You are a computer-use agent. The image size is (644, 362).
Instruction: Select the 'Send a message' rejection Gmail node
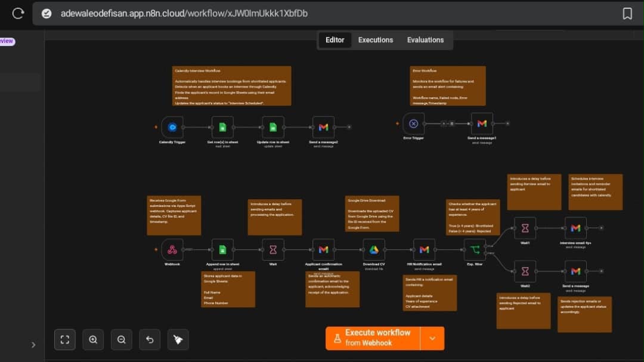[575, 271]
